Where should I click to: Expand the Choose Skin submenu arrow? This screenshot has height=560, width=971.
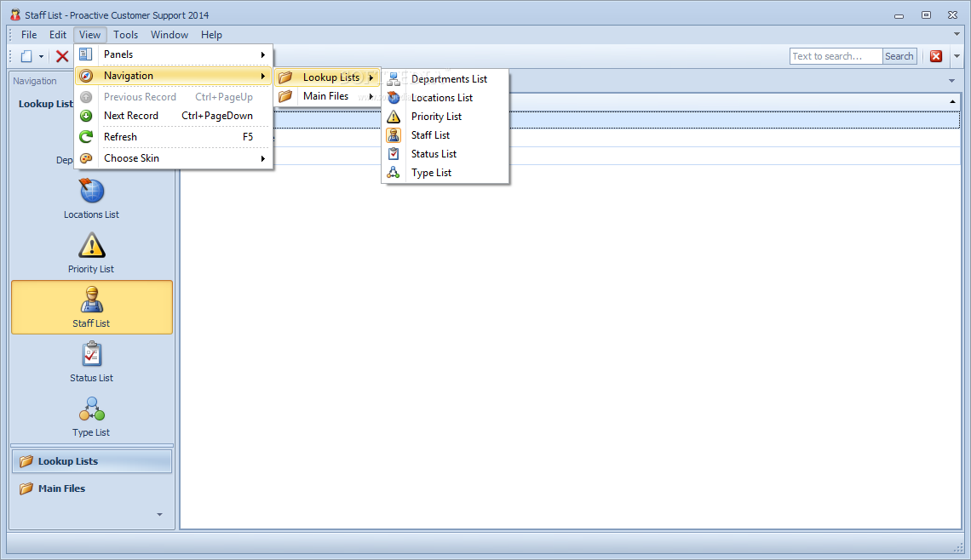263,159
